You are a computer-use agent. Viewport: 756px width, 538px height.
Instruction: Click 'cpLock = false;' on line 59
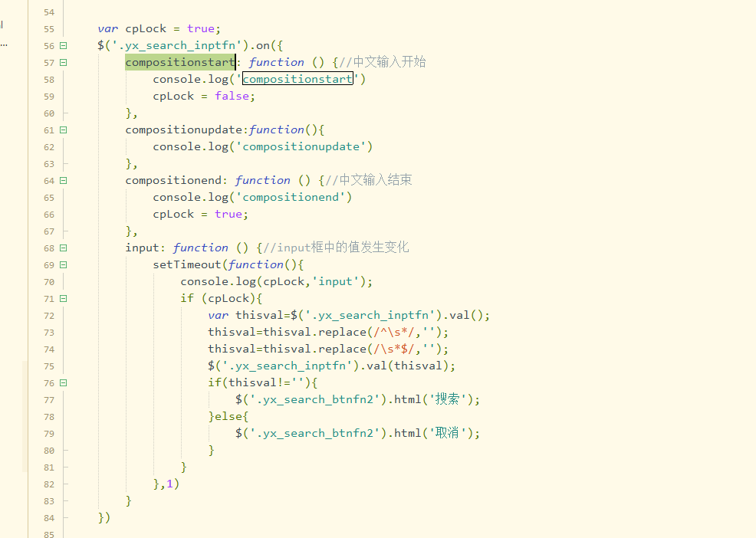204,97
